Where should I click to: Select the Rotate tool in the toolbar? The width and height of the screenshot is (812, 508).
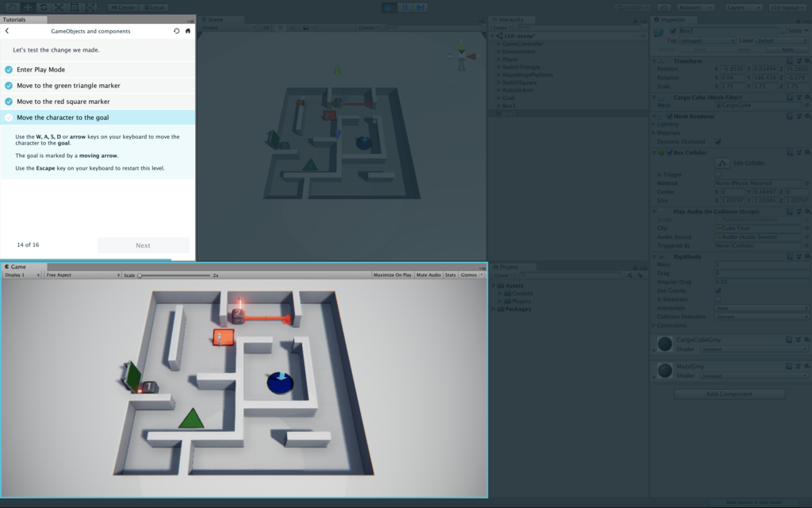[x=44, y=7]
